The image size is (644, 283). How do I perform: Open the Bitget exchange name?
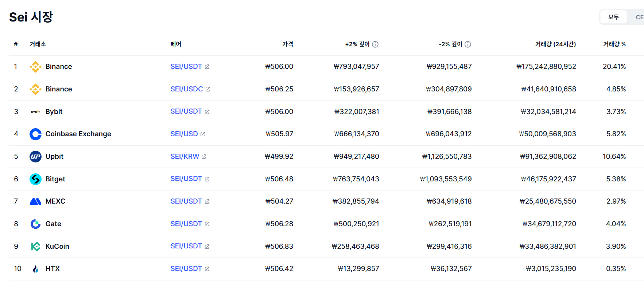pyautogui.click(x=55, y=179)
